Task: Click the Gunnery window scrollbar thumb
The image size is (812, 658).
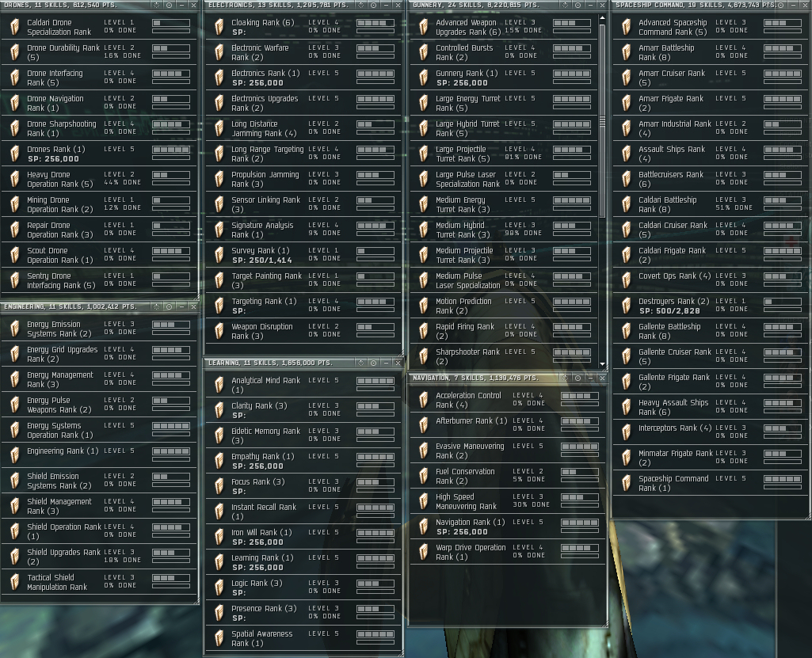Action: pyautogui.click(x=602, y=120)
